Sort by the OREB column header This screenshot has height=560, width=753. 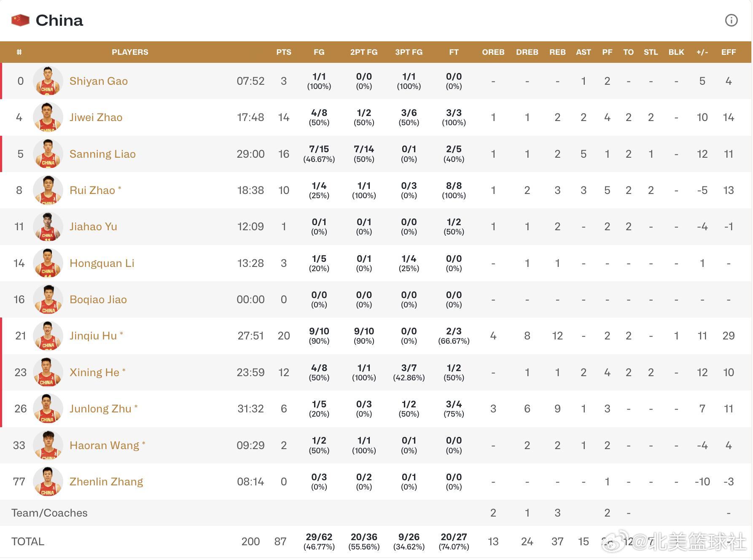[x=493, y=52]
